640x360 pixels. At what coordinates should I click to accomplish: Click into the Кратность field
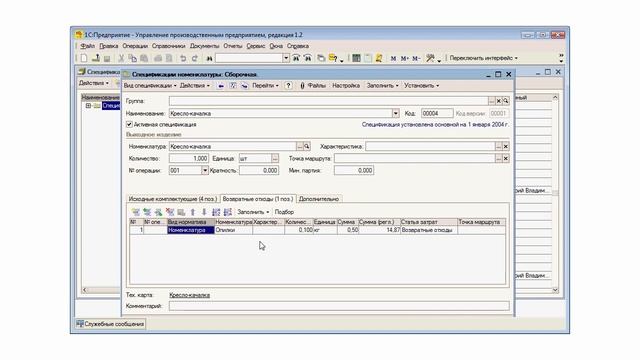coord(259,171)
